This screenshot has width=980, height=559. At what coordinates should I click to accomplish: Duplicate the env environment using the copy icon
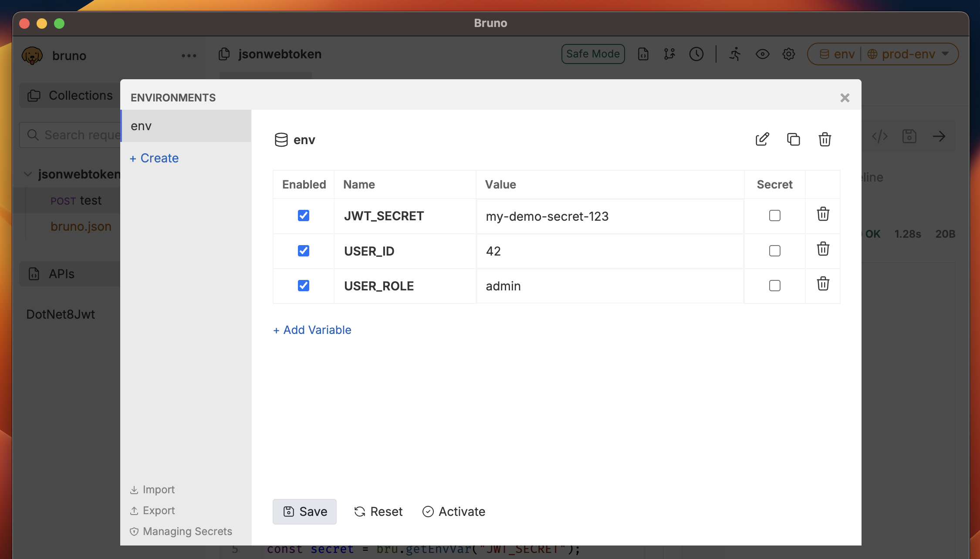click(x=793, y=139)
